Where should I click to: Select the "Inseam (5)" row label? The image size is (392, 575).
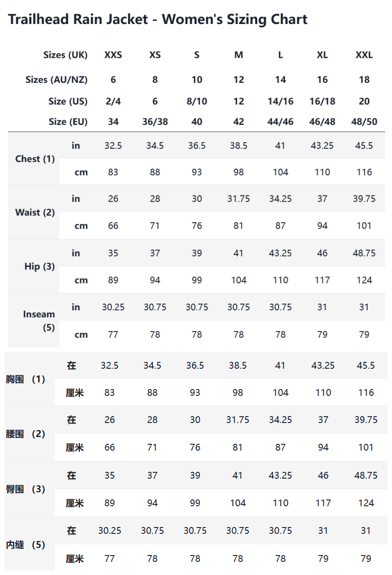click(x=39, y=321)
